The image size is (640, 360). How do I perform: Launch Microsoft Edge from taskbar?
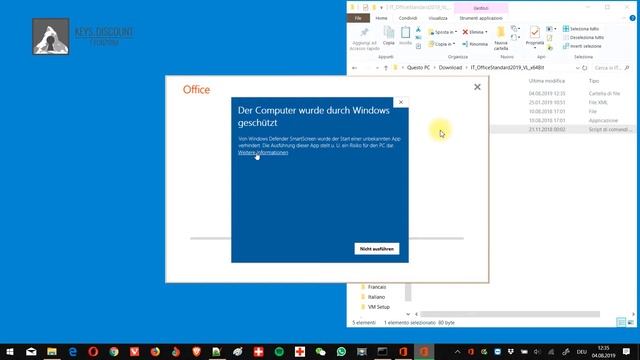tap(73, 351)
